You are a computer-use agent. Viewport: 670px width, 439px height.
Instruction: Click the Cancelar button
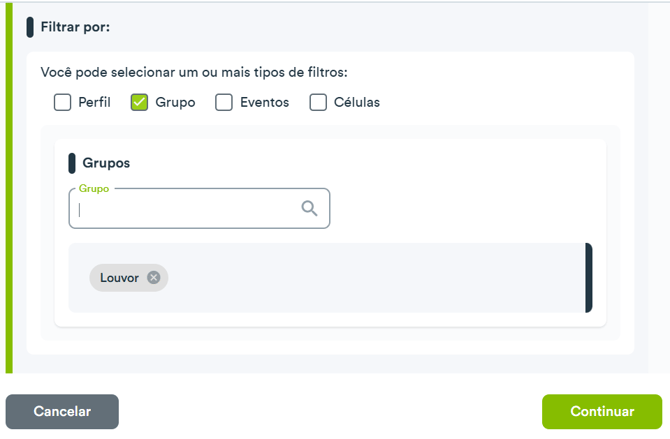click(x=62, y=412)
